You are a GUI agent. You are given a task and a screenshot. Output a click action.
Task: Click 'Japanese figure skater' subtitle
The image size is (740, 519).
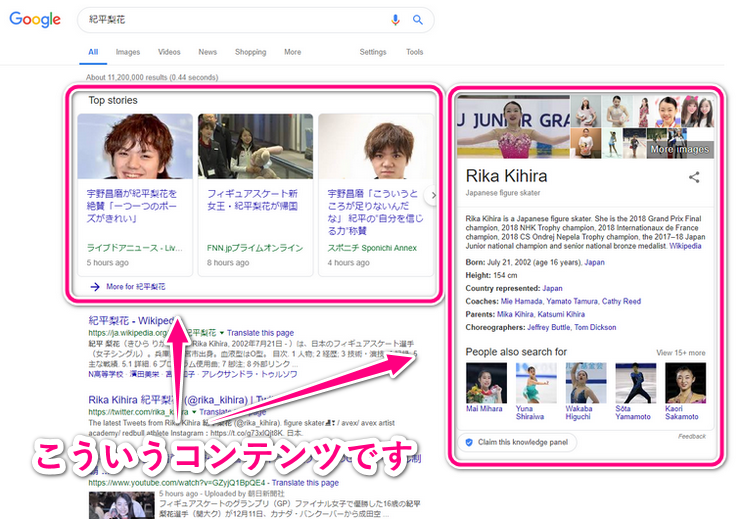tap(503, 193)
